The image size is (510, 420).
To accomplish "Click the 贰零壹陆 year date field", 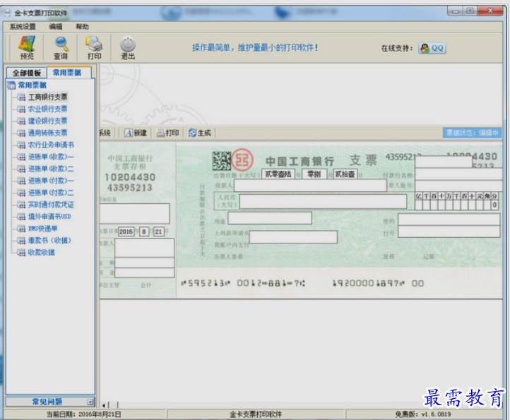I will [x=278, y=174].
